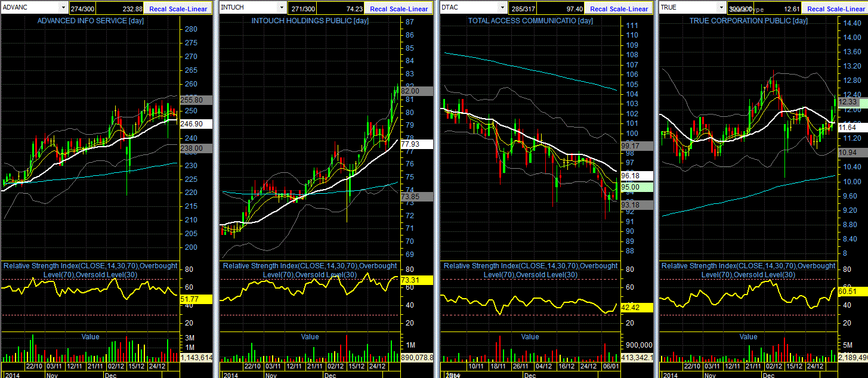Screen dimensions: 868x378
Task: Select the 274/300 counter field
Action: (x=82, y=9)
